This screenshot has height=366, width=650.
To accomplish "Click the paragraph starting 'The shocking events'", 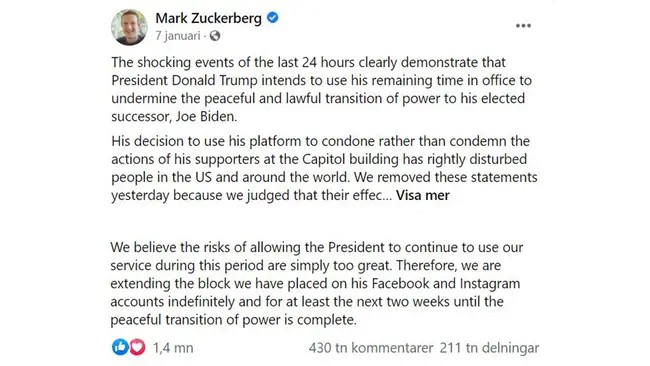I will (x=321, y=90).
